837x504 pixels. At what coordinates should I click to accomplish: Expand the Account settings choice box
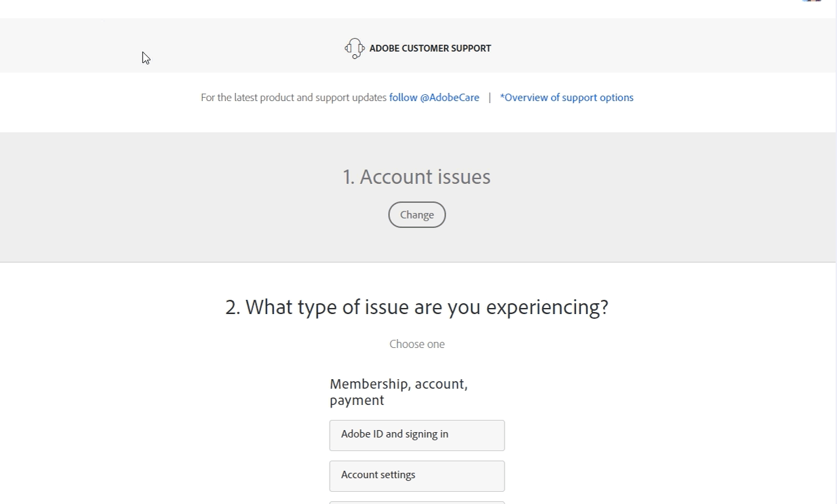416,476
